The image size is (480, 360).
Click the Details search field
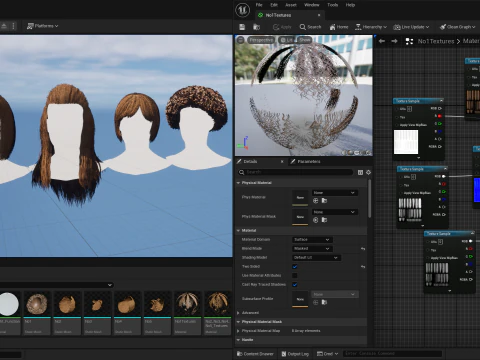tap(295, 172)
